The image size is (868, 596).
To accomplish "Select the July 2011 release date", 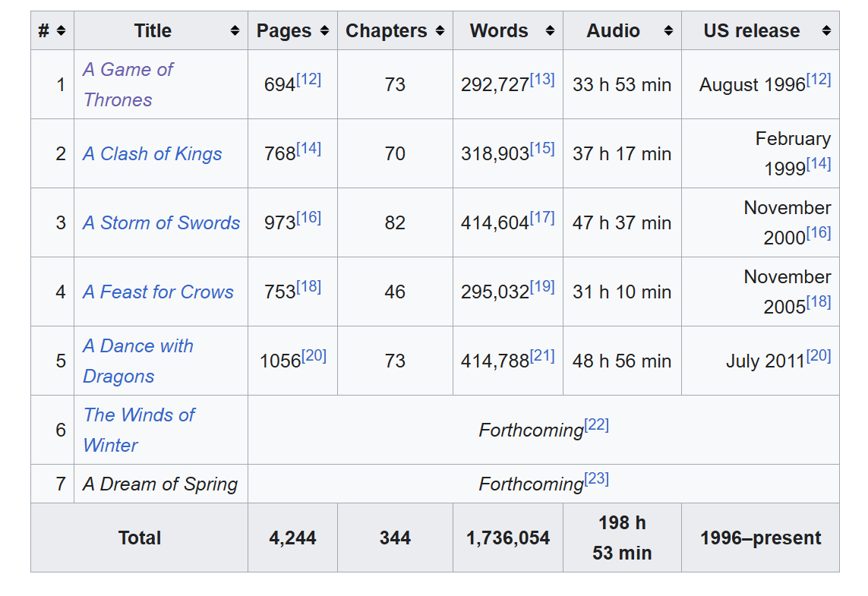I will 765,361.
